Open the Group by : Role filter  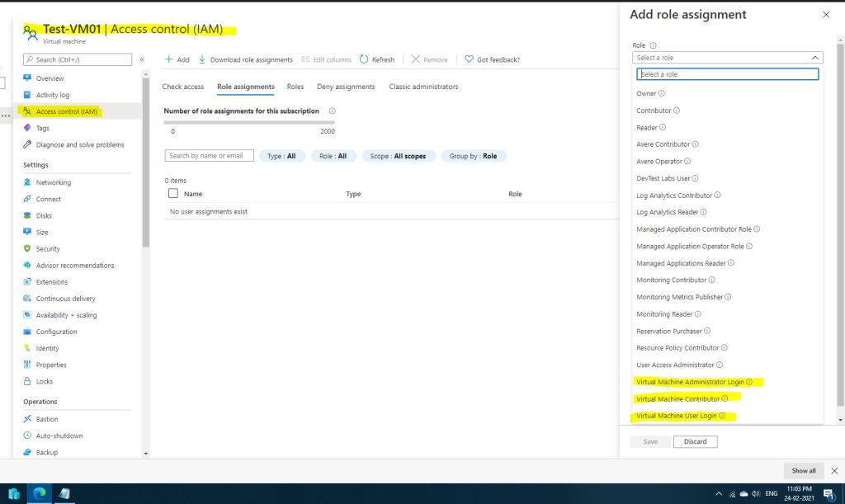[x=474, y=156]
